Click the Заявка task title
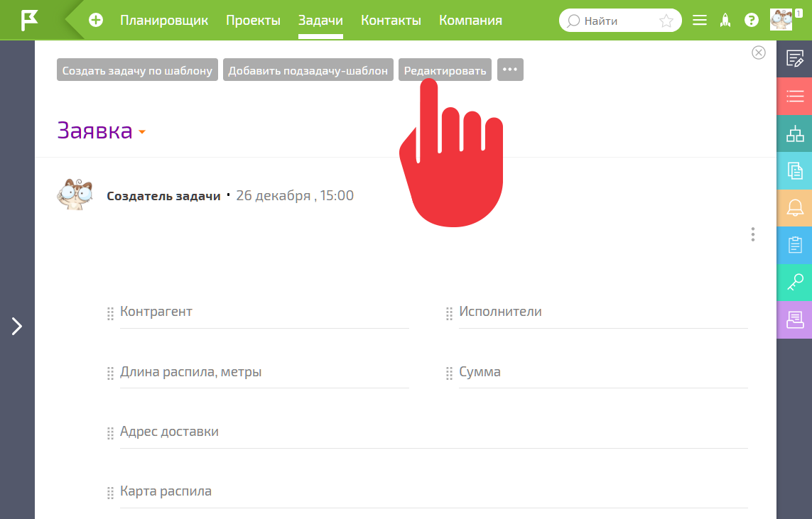The image size is (812, 519). tap(94, 131)
